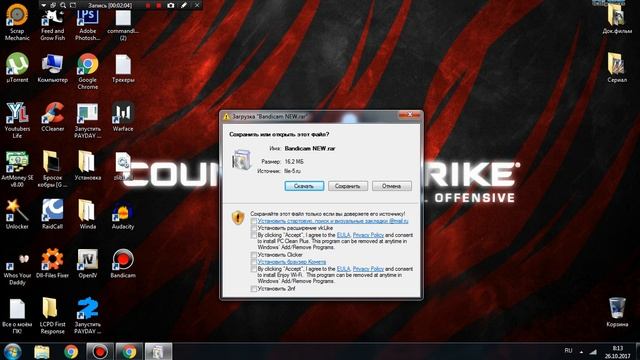
Task: Click the file name 'Bandicam NEW.rar'
Action: [310, 149]
